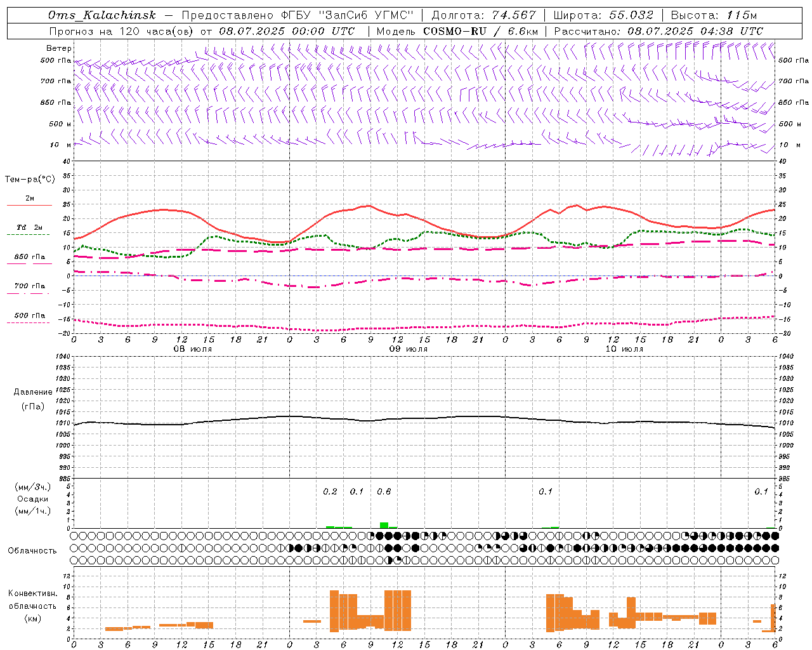Image resolution: width=812 pixels, height=650 pixels.
Task: Select the 0.2 precipitation amount value
Action: click(330, 492)
